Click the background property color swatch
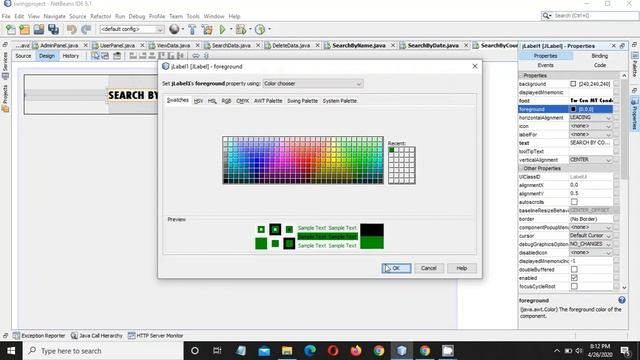The image size is (640, 360). (x=573, y=84)
